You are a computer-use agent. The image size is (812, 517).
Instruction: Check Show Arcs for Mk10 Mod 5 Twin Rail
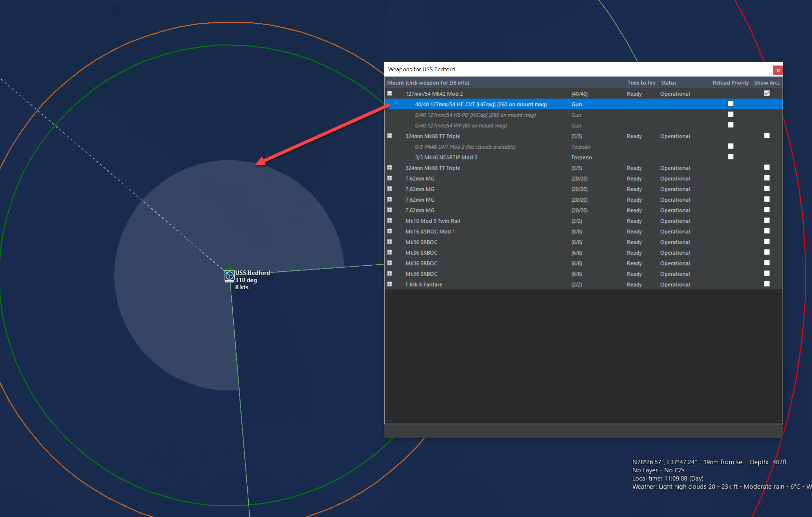click(766, 220)
